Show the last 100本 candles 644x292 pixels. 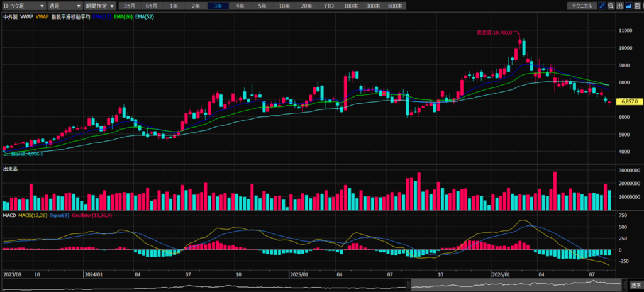[351, 6]
